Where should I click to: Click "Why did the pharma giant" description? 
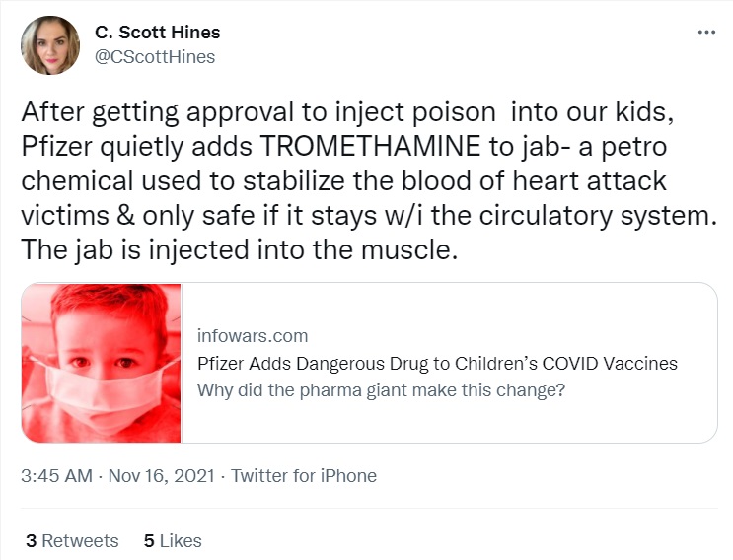pos(381,388)
